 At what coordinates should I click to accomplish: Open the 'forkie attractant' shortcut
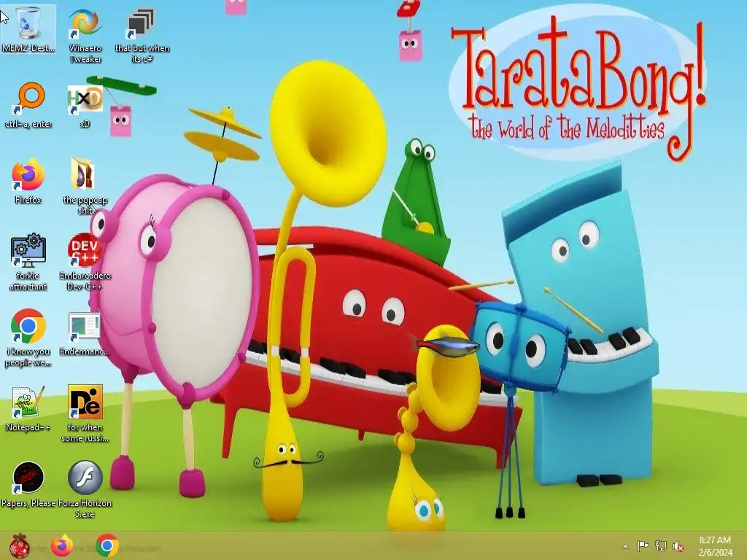[x=28, y=261]
